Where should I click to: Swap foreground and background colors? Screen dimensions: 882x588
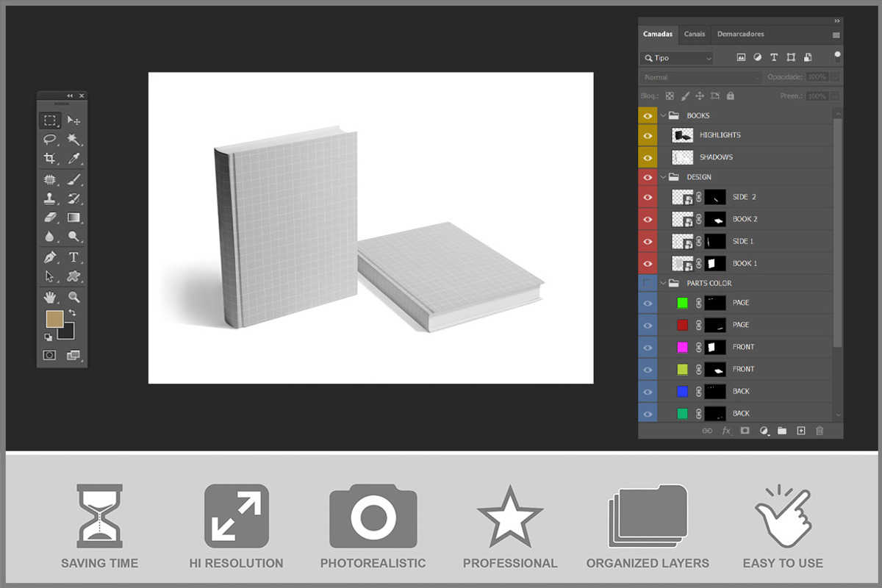(x=72, y=313)
